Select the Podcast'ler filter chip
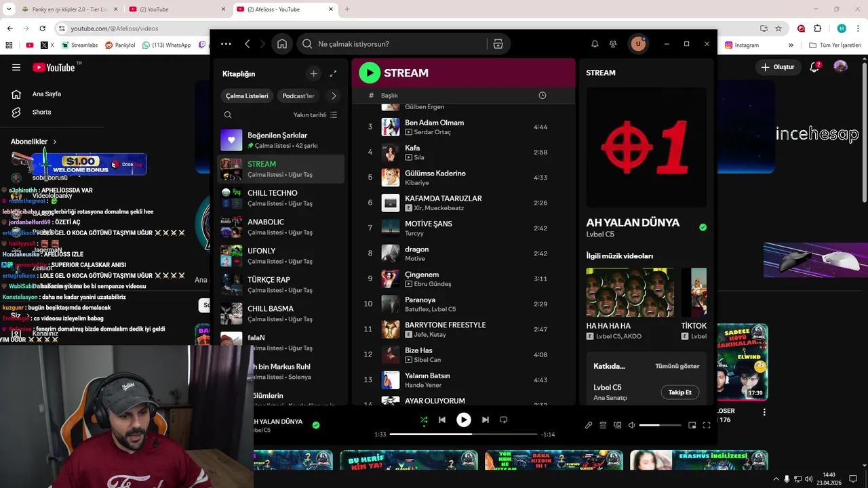868x488 pixels. pos(298,96)
